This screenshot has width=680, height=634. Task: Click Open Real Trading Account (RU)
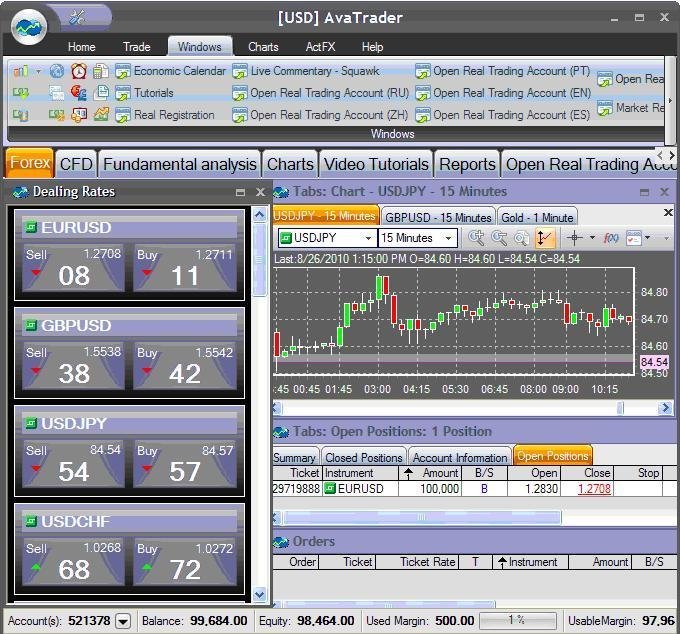click(x=330, y=93)
